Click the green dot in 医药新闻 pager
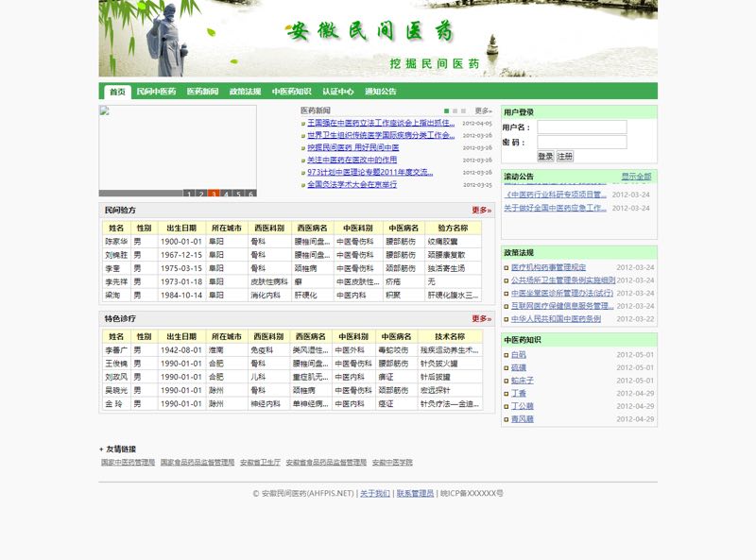This screenshot has width=756, height=560. tap(447, 110)
